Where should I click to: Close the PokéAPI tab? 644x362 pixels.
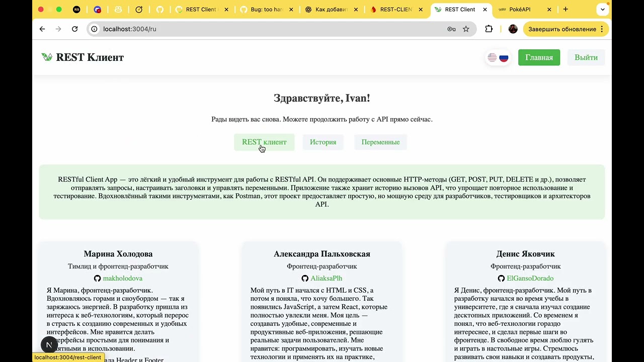(549, 10)
